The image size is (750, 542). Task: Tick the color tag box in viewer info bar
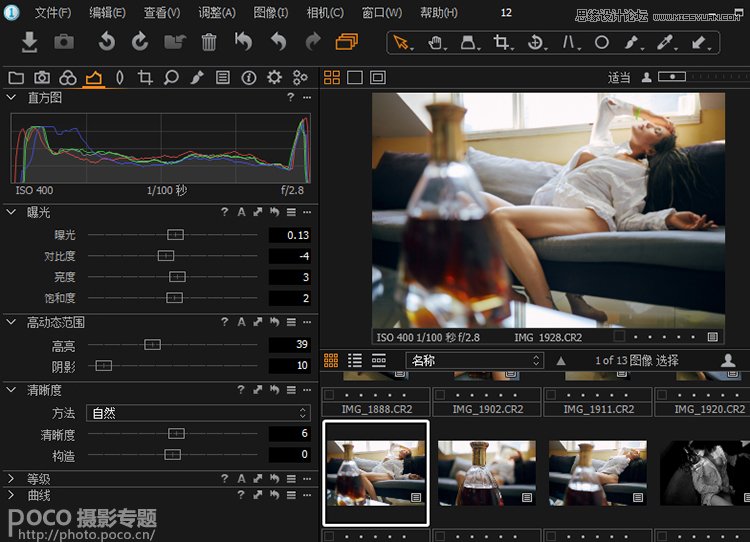pyautogui.click(x=619, y=337)
